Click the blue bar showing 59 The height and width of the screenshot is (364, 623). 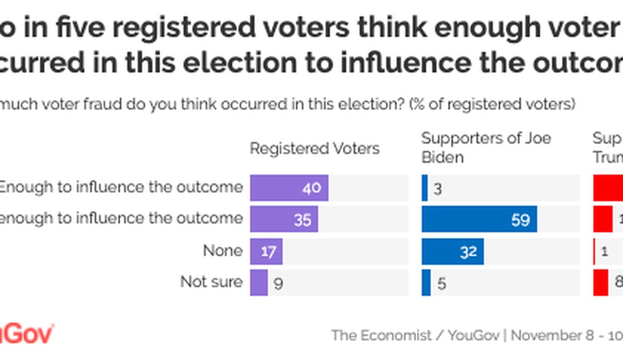(479, 219)
